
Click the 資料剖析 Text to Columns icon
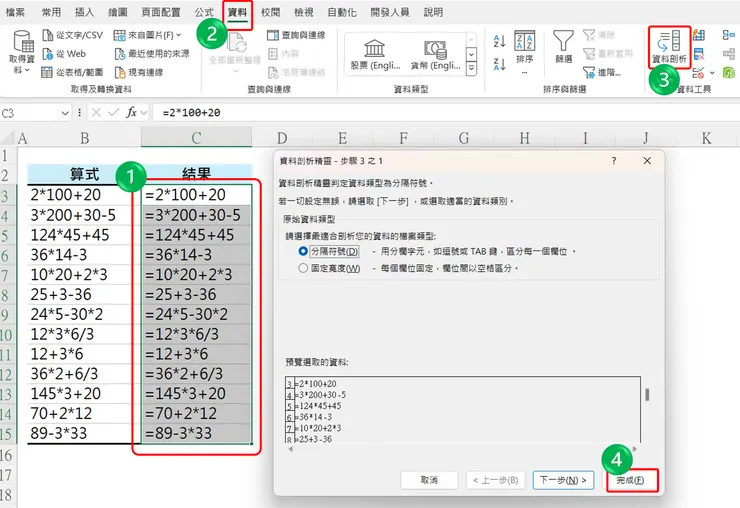(669, 47)
